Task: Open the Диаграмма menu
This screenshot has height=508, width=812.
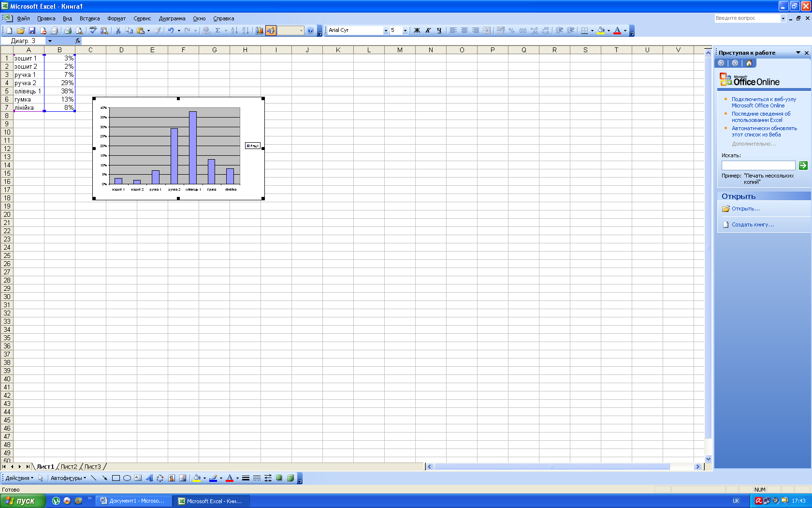Action: click(x=172, y=18)
